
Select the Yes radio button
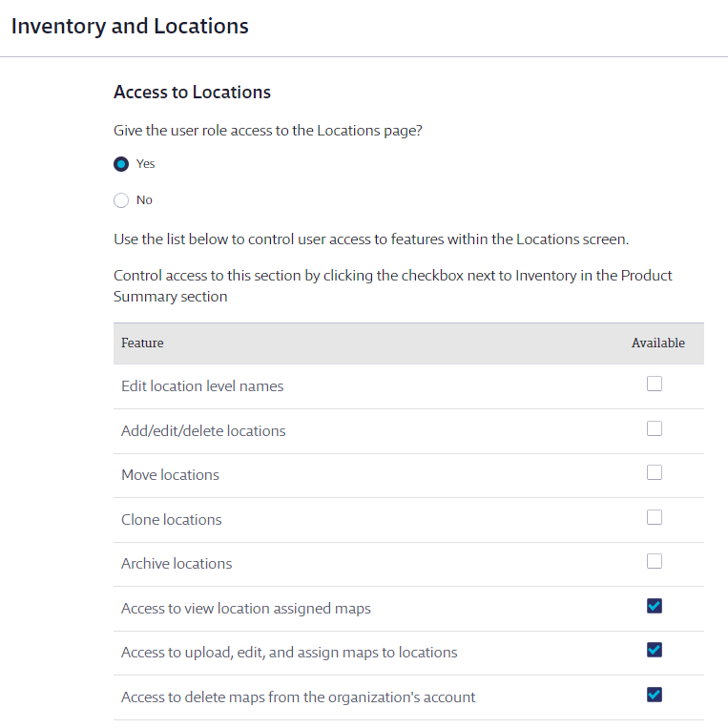pyautogui.click(x=121, y=164)
